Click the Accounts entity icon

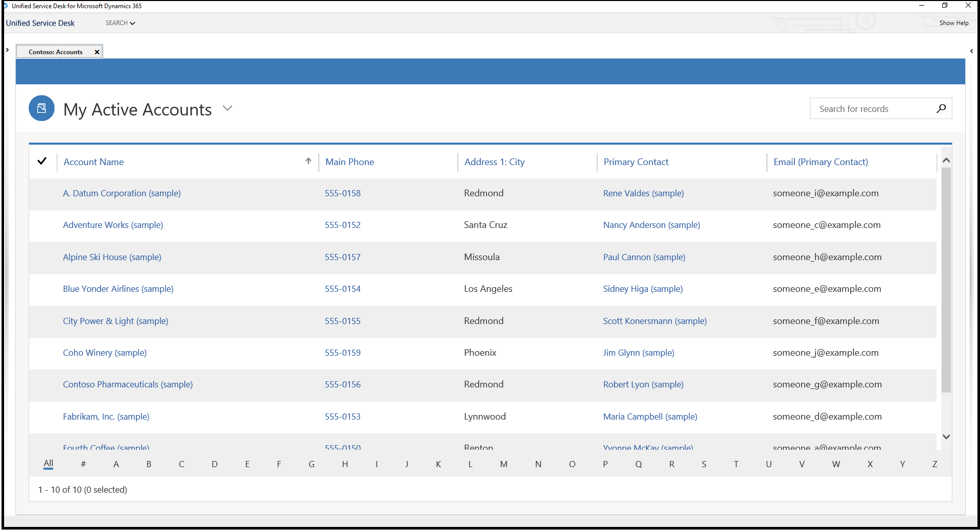pos(41,108)
